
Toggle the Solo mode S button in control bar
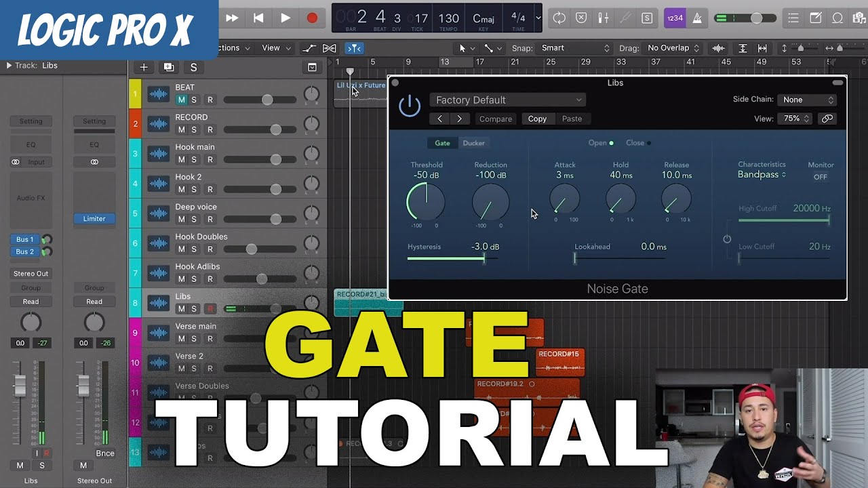click(x=647, y=18)
